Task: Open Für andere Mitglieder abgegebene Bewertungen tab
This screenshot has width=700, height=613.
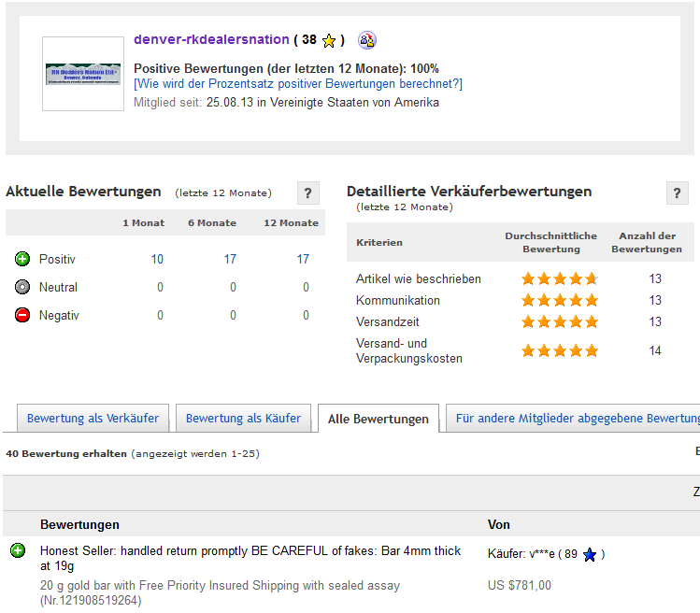Action: pos(576,419)
